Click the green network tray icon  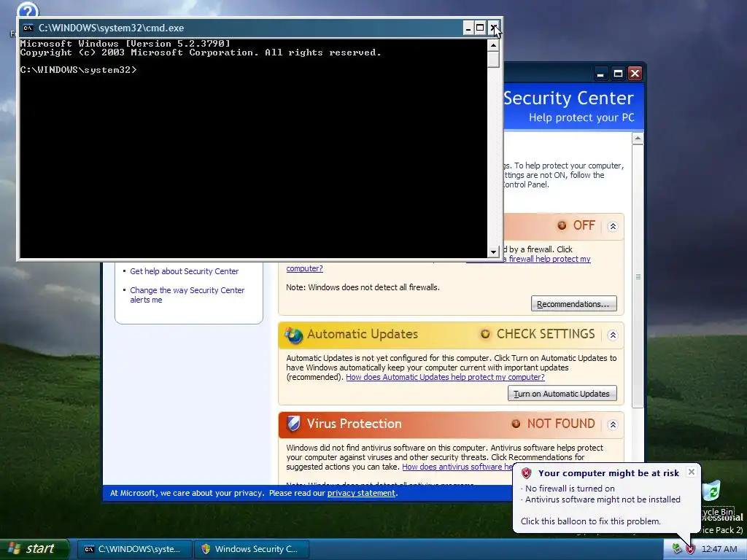[677, 548]
